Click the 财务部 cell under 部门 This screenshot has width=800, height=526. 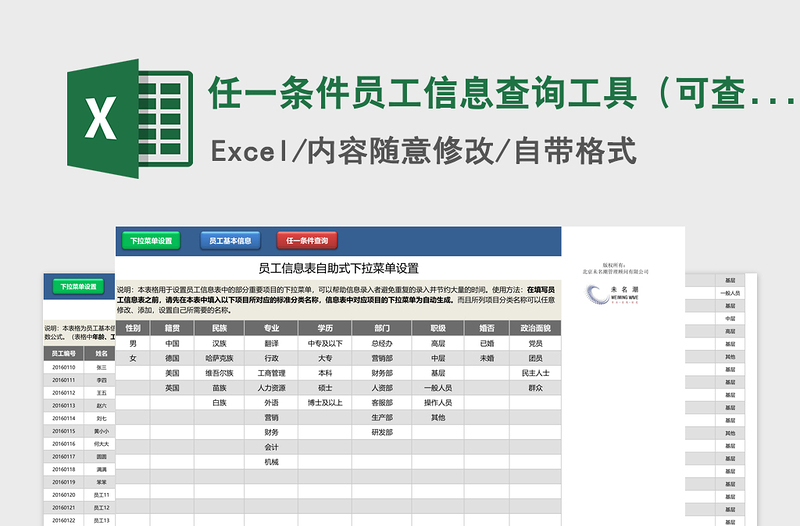point(382,373)
